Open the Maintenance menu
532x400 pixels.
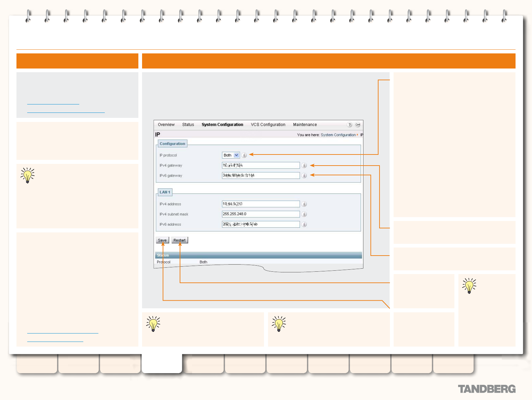[305, 125]
